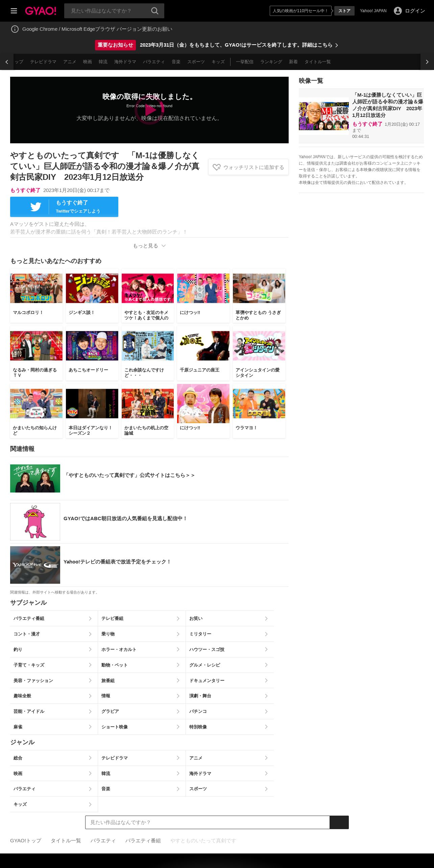Image resolution: width=434 pixels, height=868 pixels.
Task: Click the バラエティ番組 breadcrumb
Action: click(x=143, y=841)
